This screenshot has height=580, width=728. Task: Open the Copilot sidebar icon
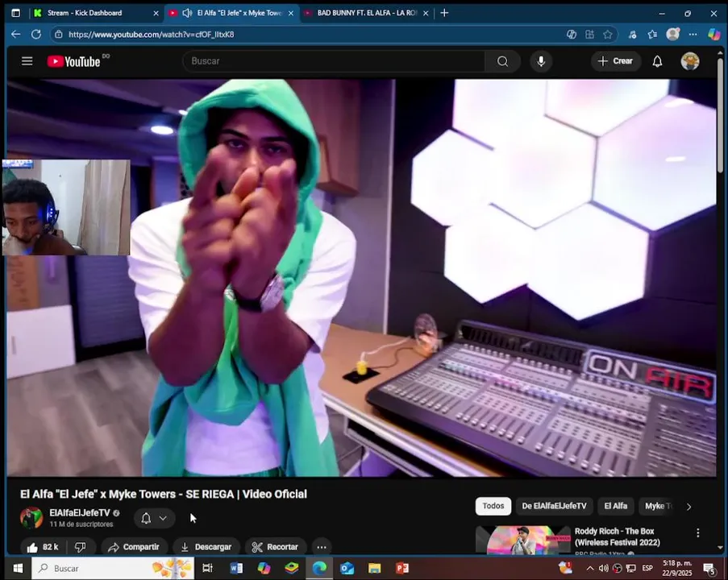click(713, 35)
